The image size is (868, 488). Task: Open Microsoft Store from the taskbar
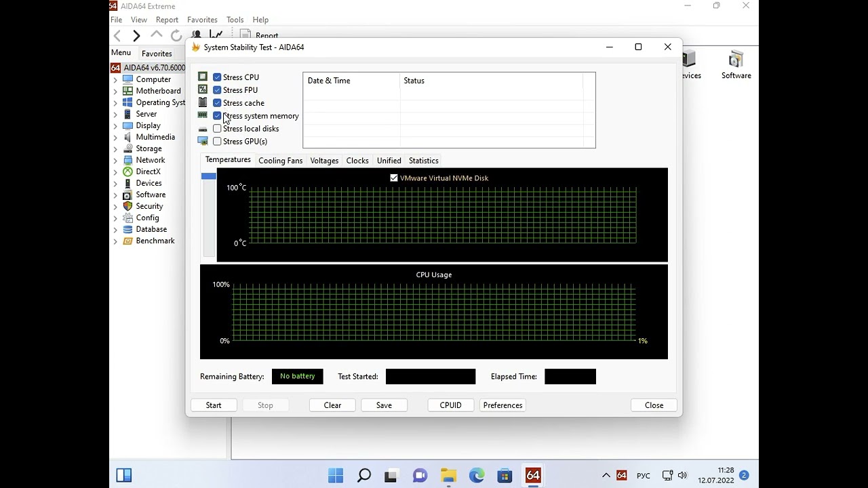coord(505,475)
